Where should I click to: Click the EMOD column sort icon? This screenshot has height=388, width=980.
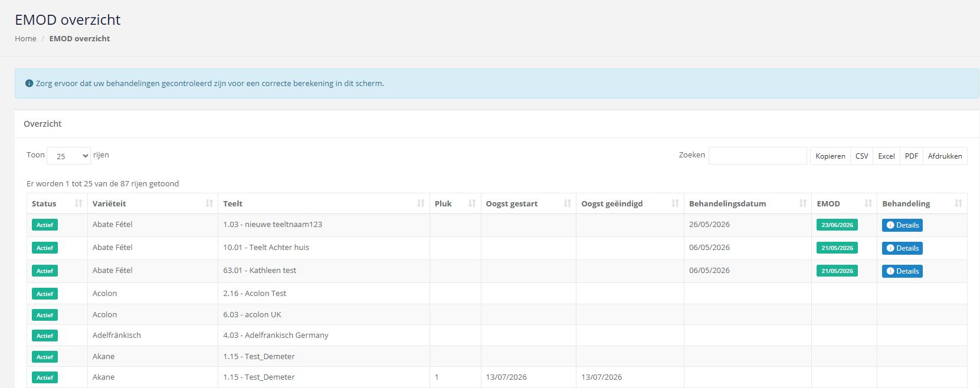[868, 203]
